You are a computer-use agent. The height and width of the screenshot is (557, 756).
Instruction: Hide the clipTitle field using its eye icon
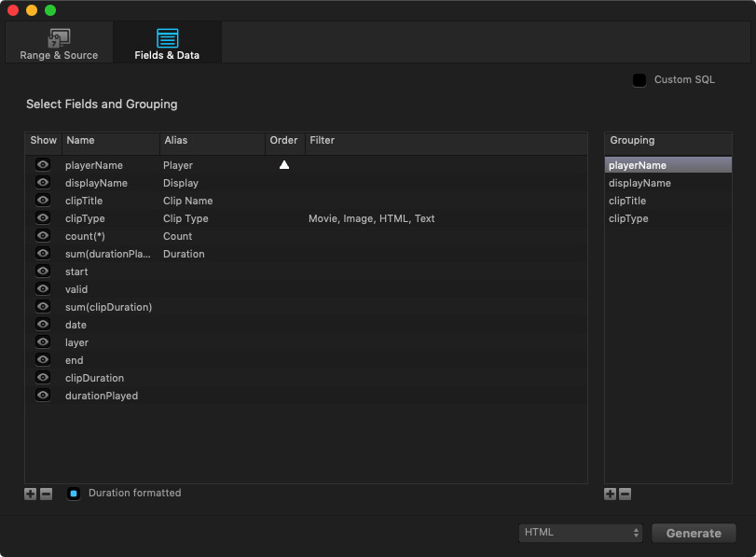coord(43,201)
